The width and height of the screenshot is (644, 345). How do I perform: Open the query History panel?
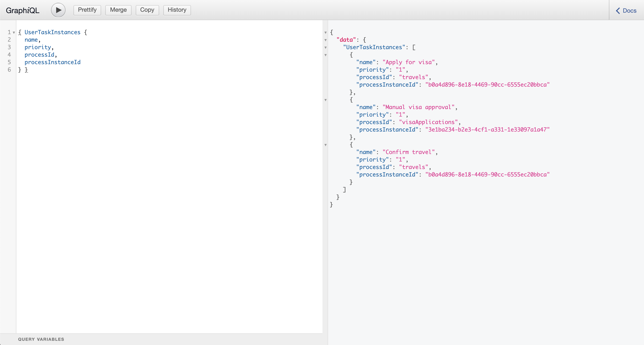tap(177, 10)
